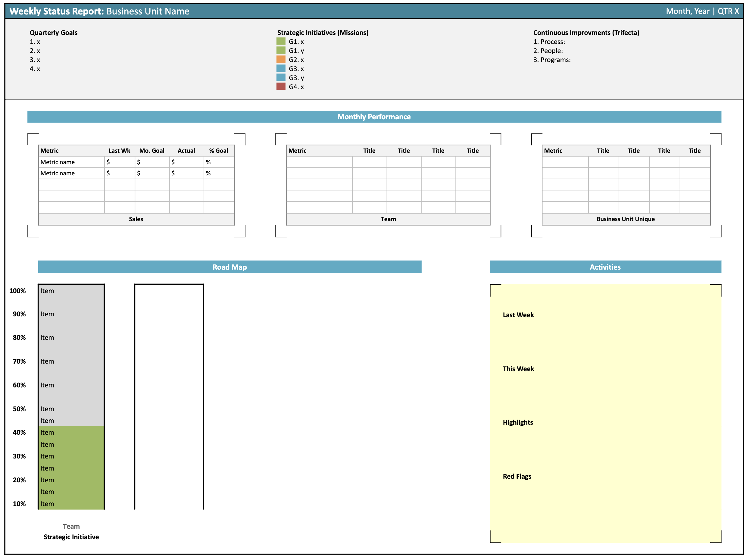The height and width of the screenshot is (560, 749).
Task: Click the 'Actual' column header in Sales table
Action: pyautogui.click(x=186, y=151)
